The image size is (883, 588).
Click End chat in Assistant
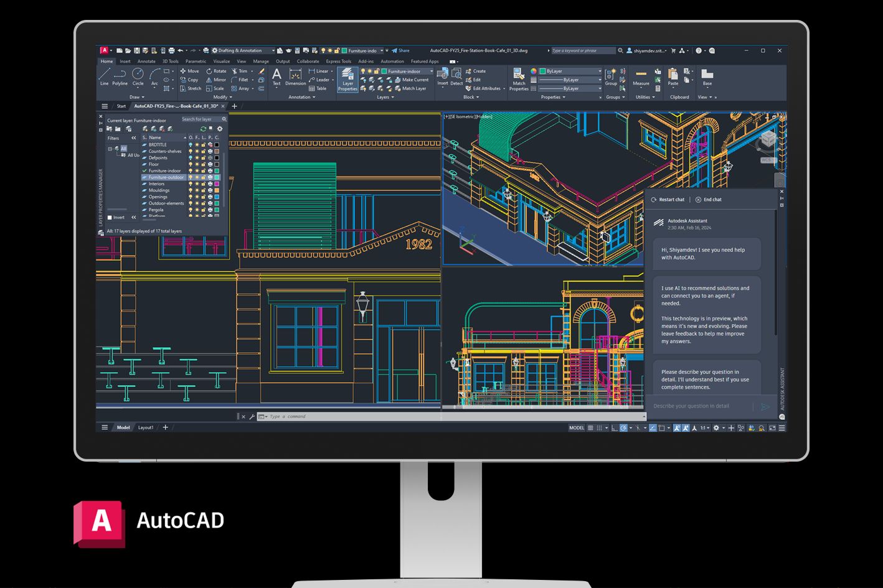tap(709, 200)
